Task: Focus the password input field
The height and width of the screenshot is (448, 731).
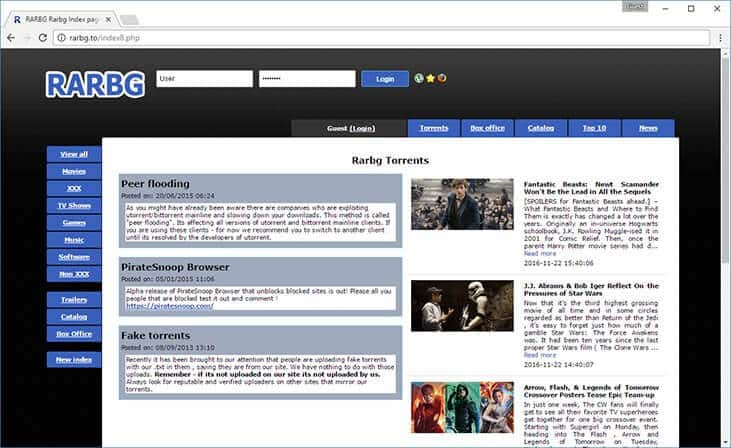Action: 307,79
